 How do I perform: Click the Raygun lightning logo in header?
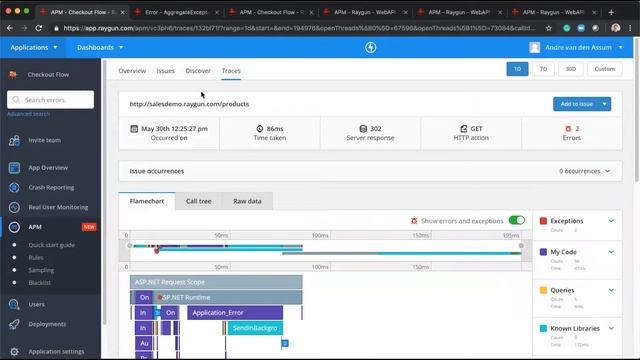pos(371,47)
